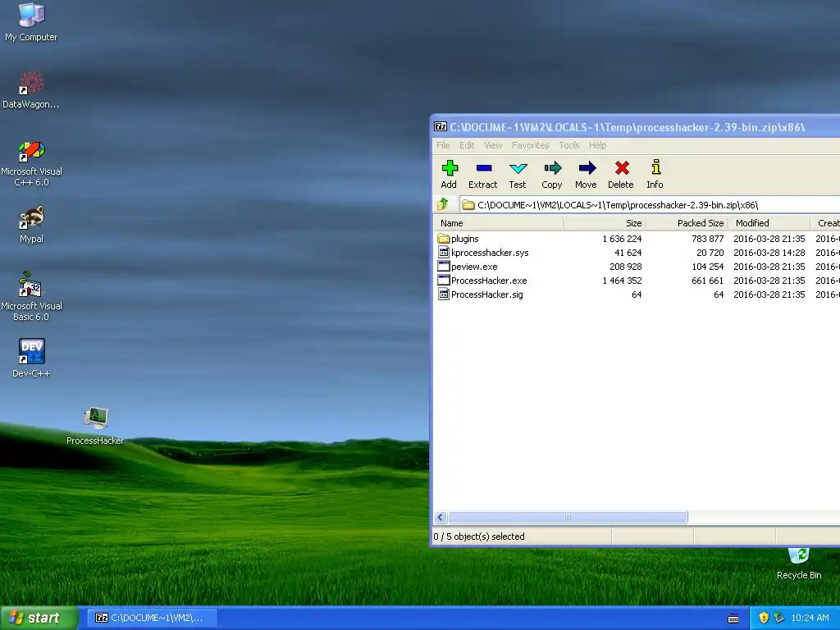
Task: Open the Help menu
Action: click(x=597, y=145)
